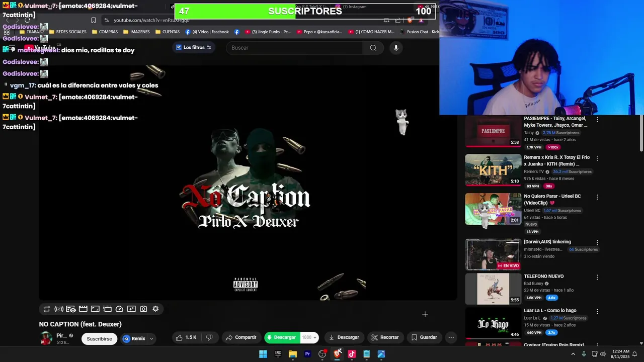Open the REDES SOCIALES bookmarks folder
This screenshot has height=362, width=644.
(67, 32)
